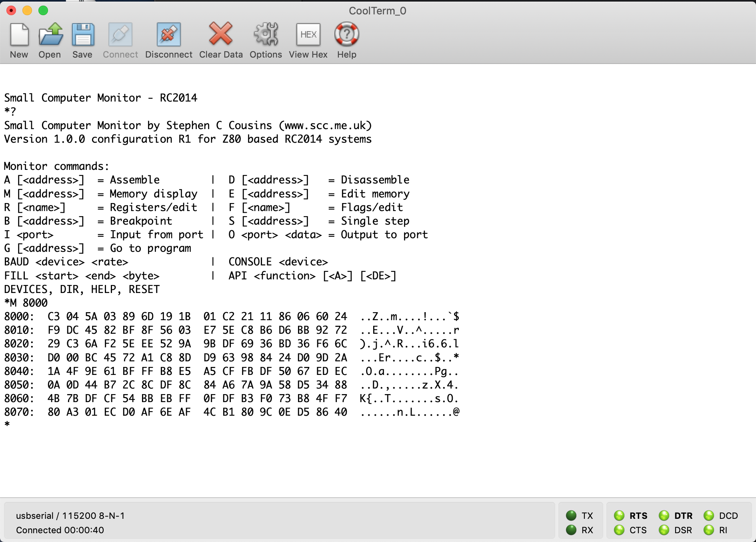Image resolution: width=756 pixels, height=542 pixels.
Task: Disconnect from the serial port
Action: tap(169, 35)
